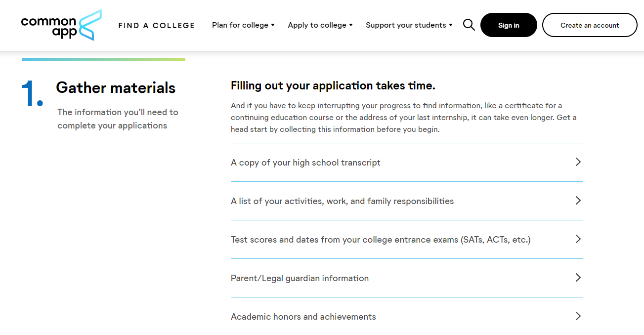This screenshot has width=644, height=335.
Task: Click the Sign in button
Action: click(509, 25)
